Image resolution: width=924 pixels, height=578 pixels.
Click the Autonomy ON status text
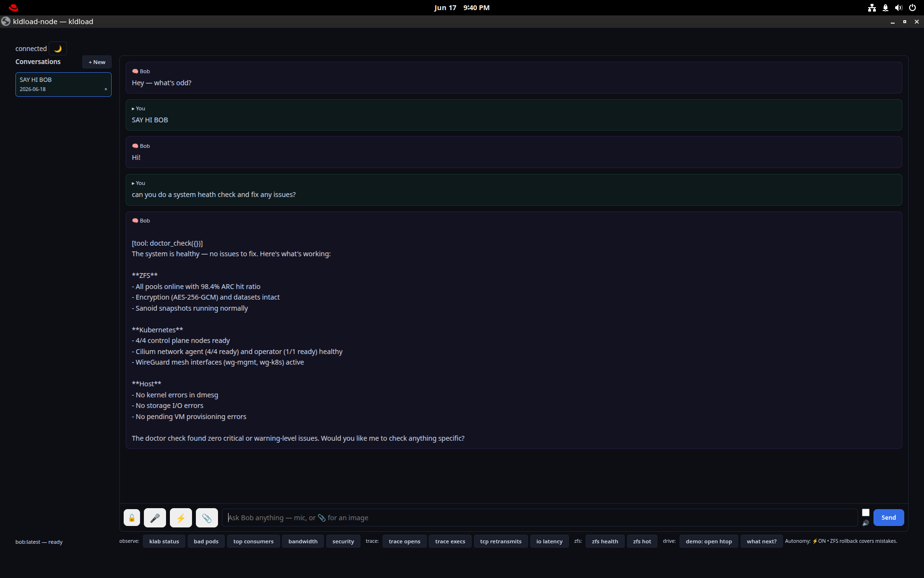pos(841,541)
